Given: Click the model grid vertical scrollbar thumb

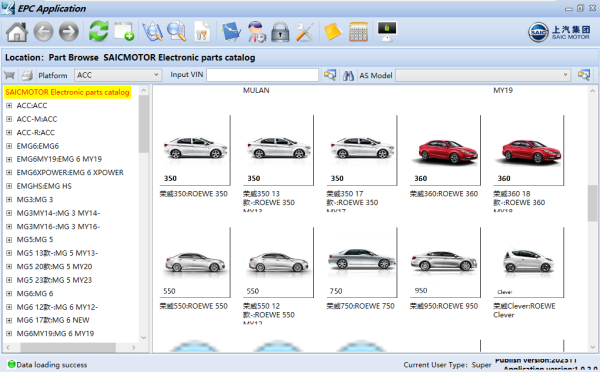Looking at the screenshot, I should pyautogui.click(x=592, y=203).
